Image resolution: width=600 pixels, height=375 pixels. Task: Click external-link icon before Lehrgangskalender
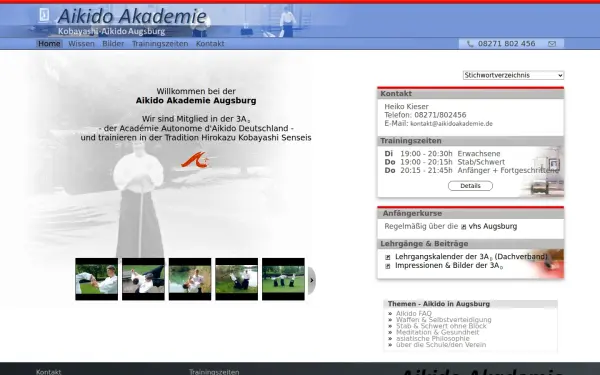387,258
